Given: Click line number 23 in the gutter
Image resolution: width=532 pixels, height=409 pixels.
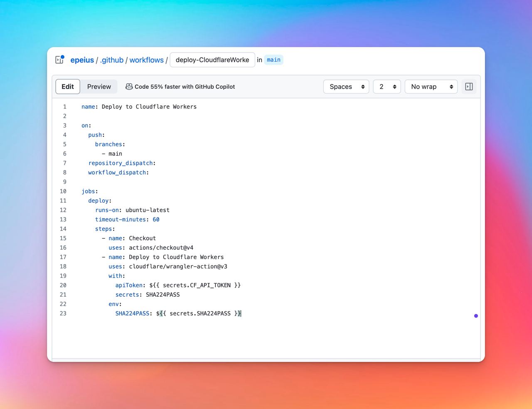Looking at the screenshot, I should point(63,313).
